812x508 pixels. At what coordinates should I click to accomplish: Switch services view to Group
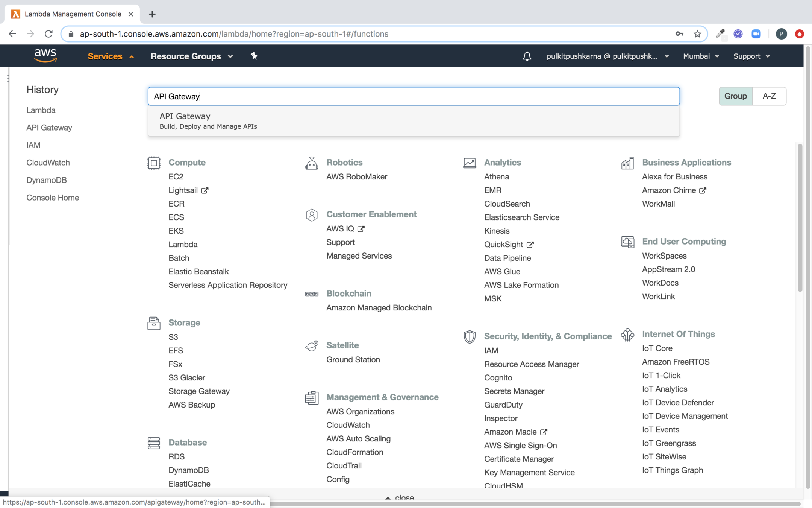pos(735,96)
